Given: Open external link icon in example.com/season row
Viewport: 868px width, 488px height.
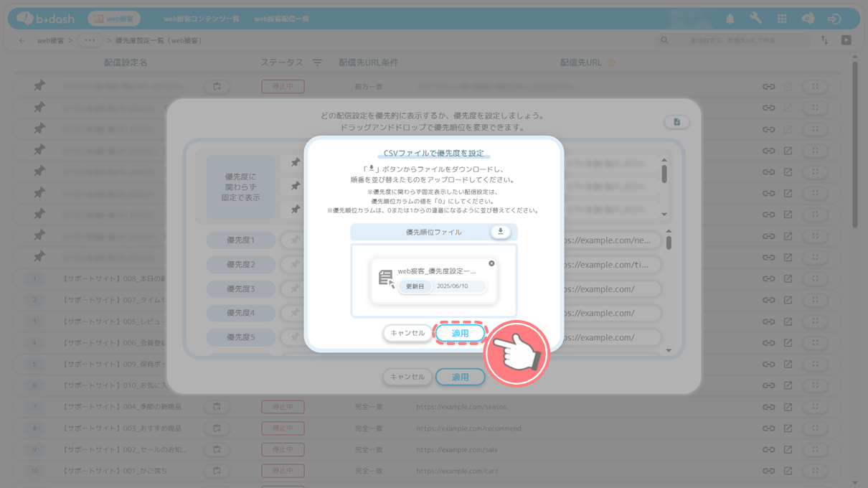Looking at the screenshot, I should [x=788, y=407].
